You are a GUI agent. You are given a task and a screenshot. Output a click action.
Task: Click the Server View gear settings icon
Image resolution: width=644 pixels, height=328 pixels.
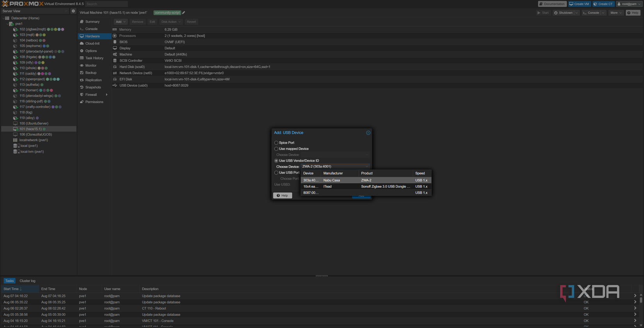pyautogui.click(x=73, y=11)
